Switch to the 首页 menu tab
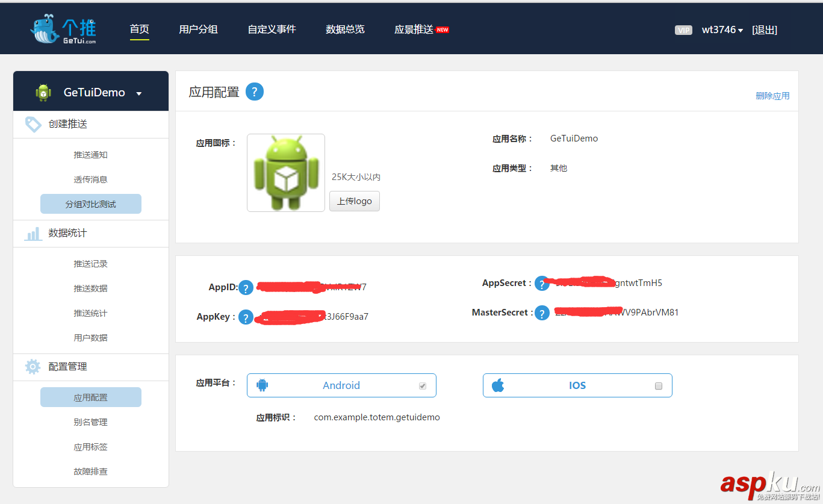 [139, 28]
